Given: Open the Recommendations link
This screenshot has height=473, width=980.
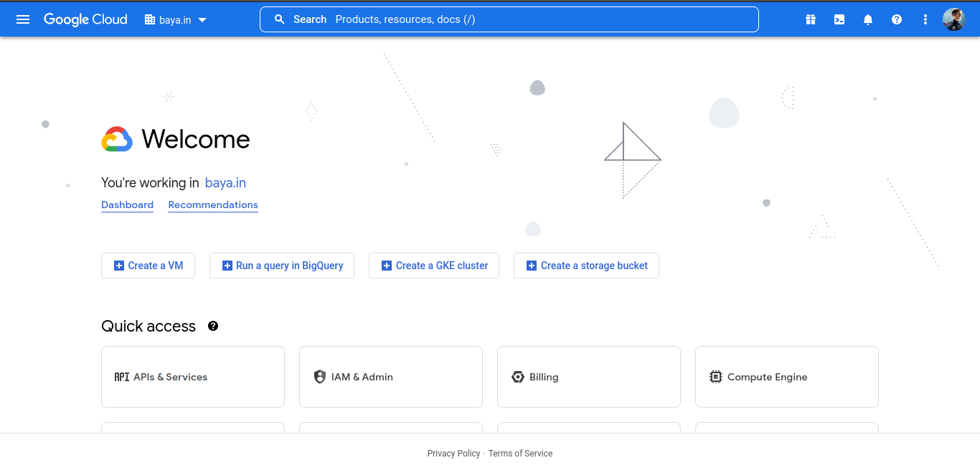Looking at the screenshot, I should (x=213, y=205).
